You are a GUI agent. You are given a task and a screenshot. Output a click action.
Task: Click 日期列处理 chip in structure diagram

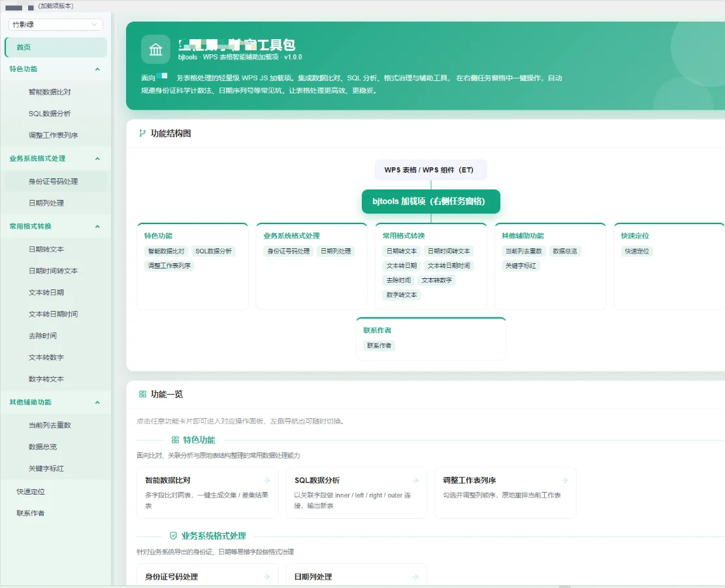pos(336,252)
